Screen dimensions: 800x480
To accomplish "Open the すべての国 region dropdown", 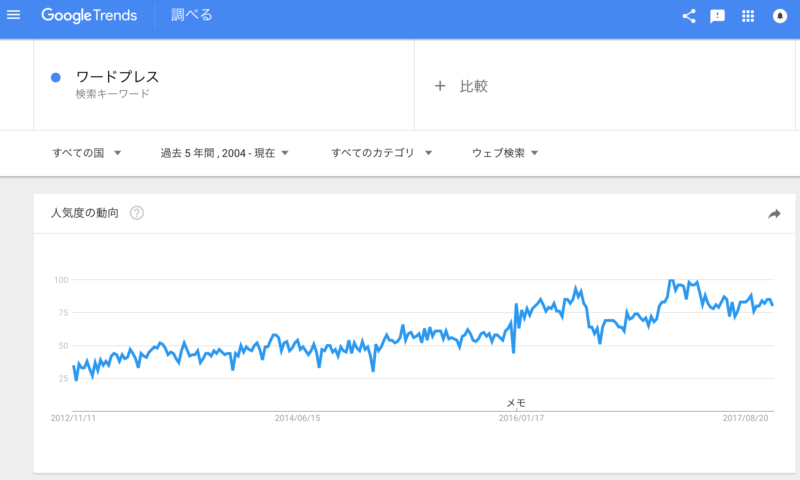I will (x=87, y=153).
